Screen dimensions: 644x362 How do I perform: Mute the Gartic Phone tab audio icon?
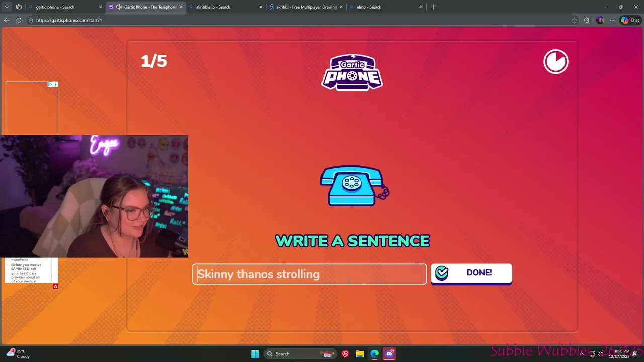(119, 7)
